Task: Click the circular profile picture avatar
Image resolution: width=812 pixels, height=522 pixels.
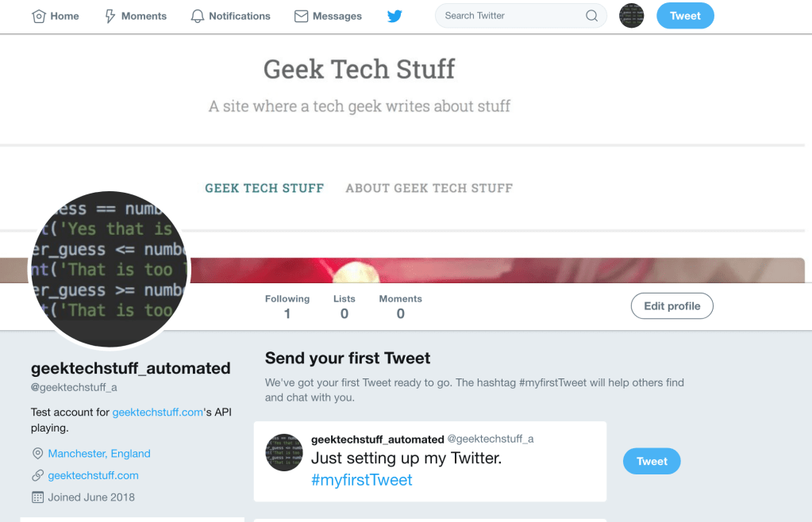Action: coord(109,268)
